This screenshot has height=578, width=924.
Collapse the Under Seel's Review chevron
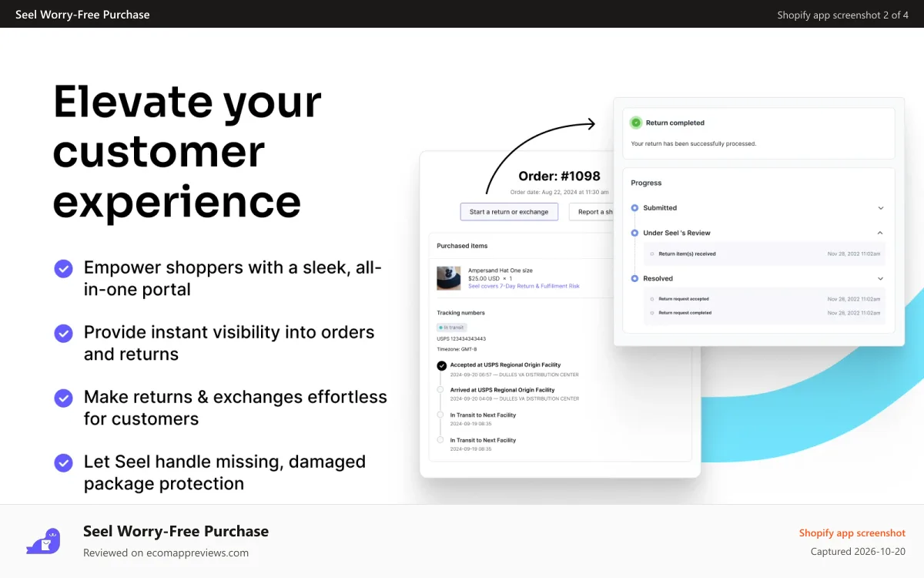coord(881,233)
